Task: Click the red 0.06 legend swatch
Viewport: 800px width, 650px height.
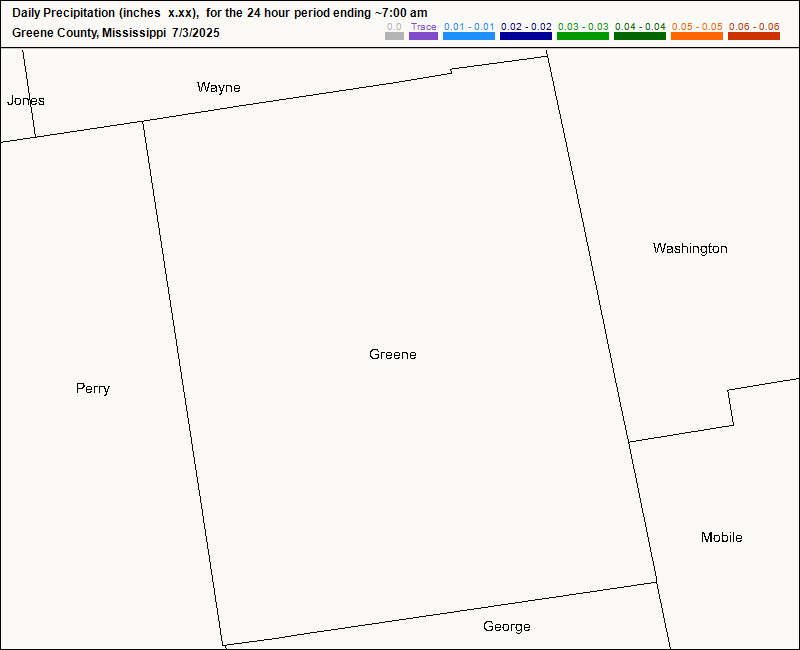Action: [x=754, y=36]
